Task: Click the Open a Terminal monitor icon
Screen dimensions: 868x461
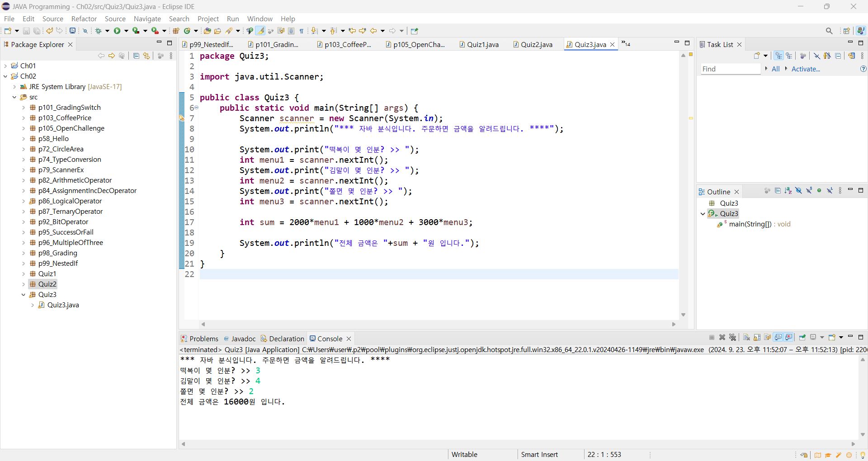Action: coord(72,31)
